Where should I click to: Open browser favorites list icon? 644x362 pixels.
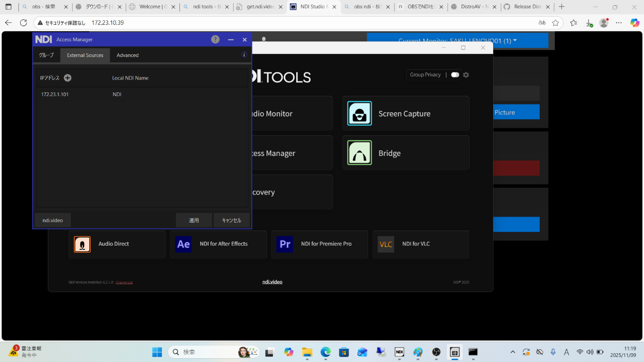tap(573, 23)
